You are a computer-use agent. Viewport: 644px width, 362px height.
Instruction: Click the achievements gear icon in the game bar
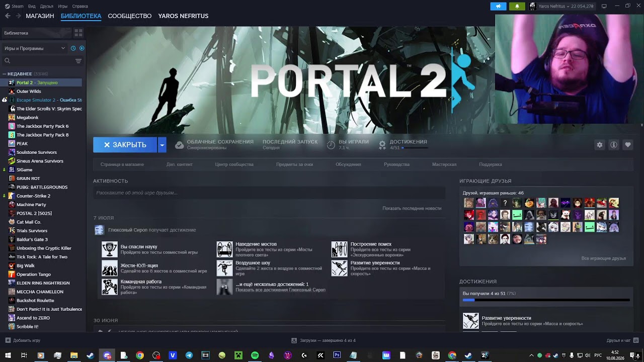pos(382,145)
